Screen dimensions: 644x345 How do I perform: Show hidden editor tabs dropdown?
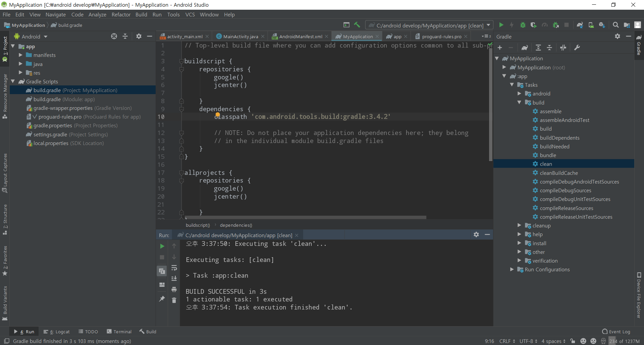pyautogui.click(x=486, y=36)
